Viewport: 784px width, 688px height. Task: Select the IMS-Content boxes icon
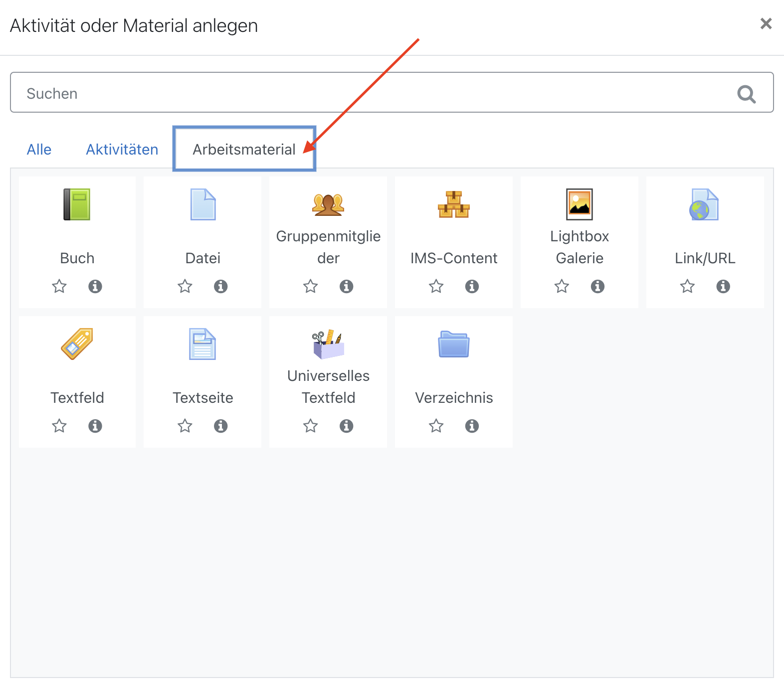point(454,204)
